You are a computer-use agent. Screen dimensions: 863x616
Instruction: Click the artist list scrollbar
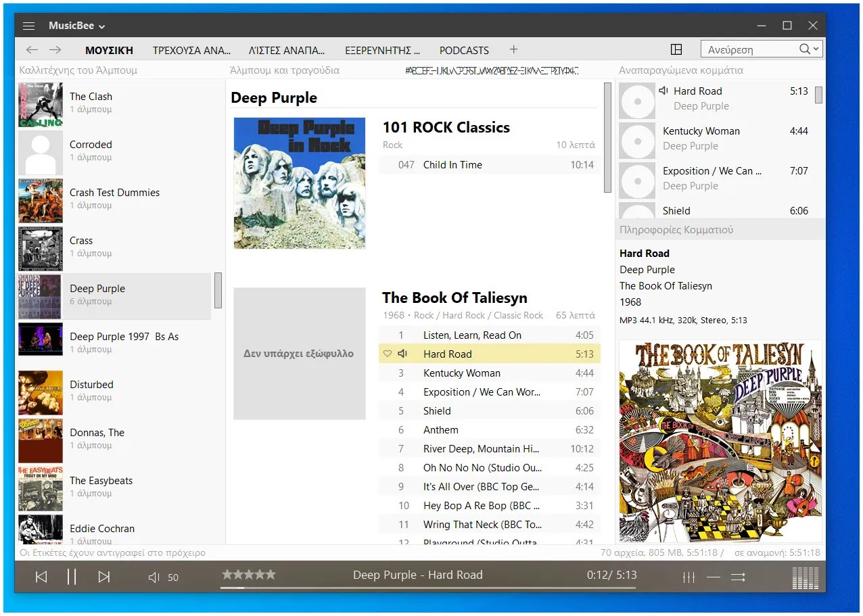(218, 289)
